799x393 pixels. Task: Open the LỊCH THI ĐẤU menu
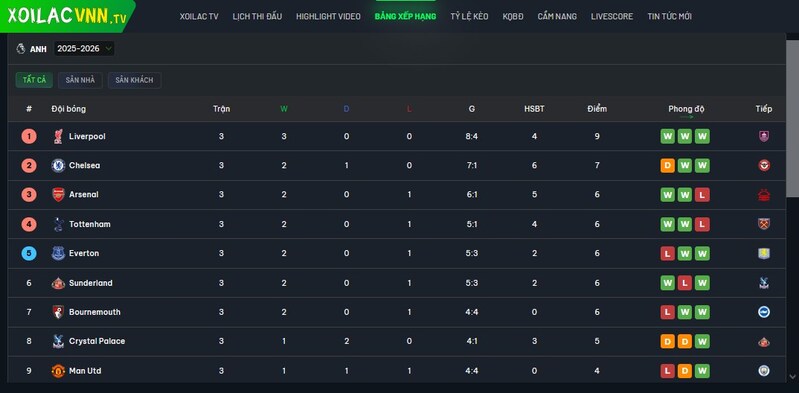[257, 16]
